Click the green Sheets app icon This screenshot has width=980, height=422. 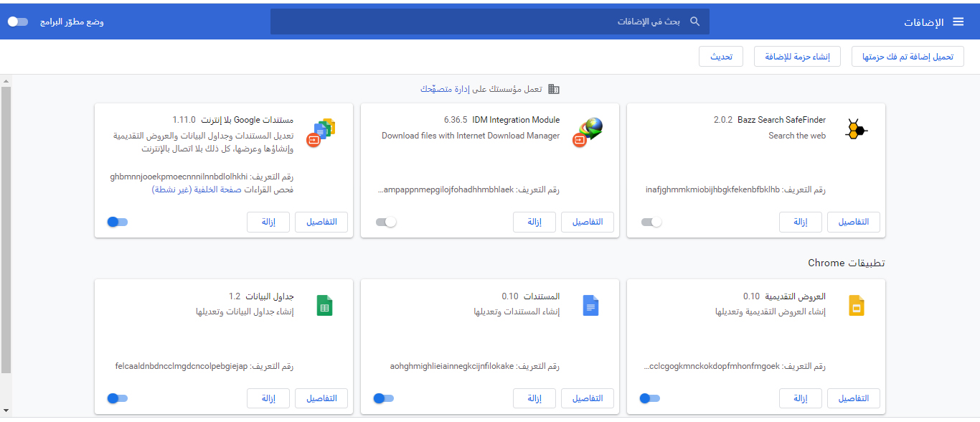tap(324, 306)
